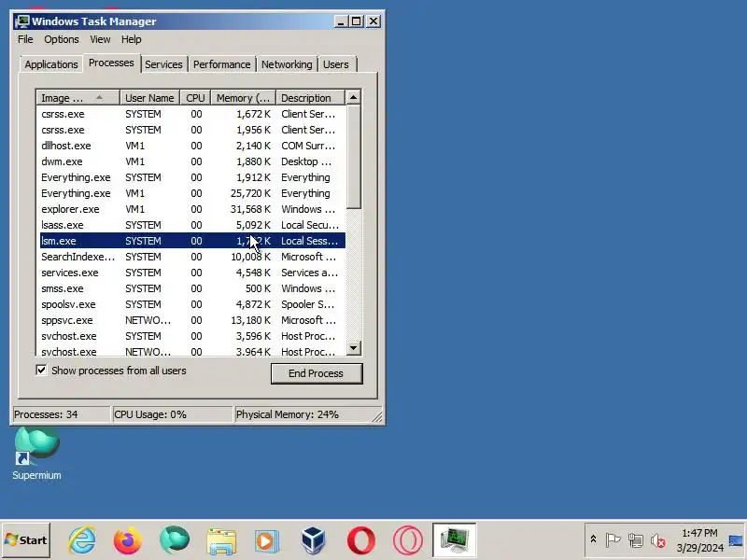Screen dimensions: 747x560
Task: Close the Task Manager window
Action: pyautogui.click(x=373, y=21)
